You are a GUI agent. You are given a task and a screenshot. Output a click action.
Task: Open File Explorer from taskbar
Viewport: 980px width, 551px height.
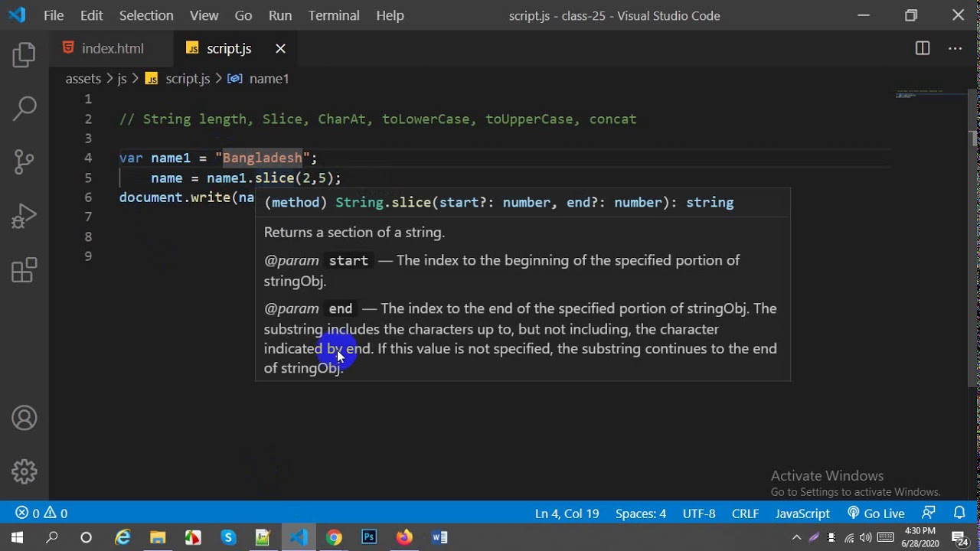pyautogui.click(x=158, y=537)
